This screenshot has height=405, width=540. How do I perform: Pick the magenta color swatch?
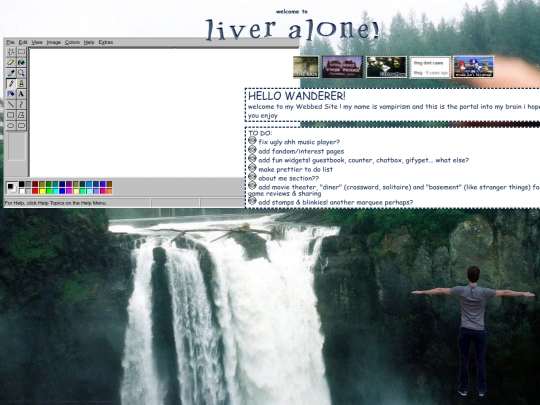point(69,191)
